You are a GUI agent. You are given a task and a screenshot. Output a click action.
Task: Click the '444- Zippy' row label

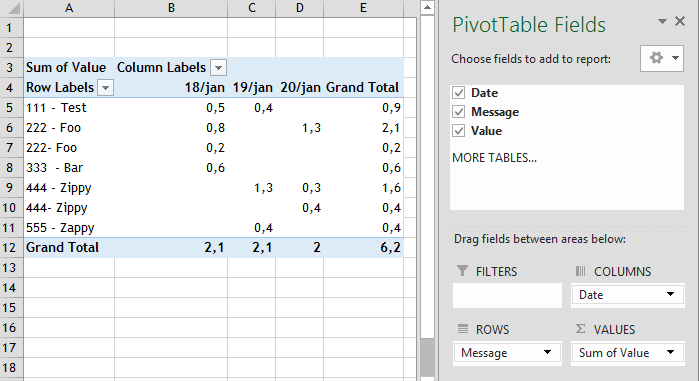[x=69, y=208]
